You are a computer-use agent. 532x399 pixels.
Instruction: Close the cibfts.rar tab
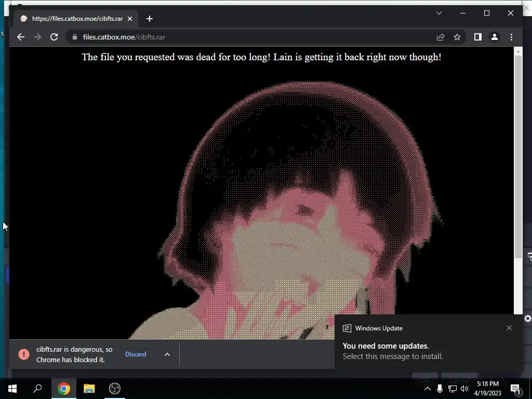coord(129,19)
